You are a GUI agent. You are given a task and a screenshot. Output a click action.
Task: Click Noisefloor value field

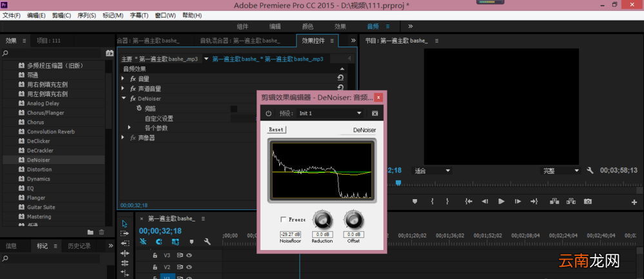click(290, 235)
